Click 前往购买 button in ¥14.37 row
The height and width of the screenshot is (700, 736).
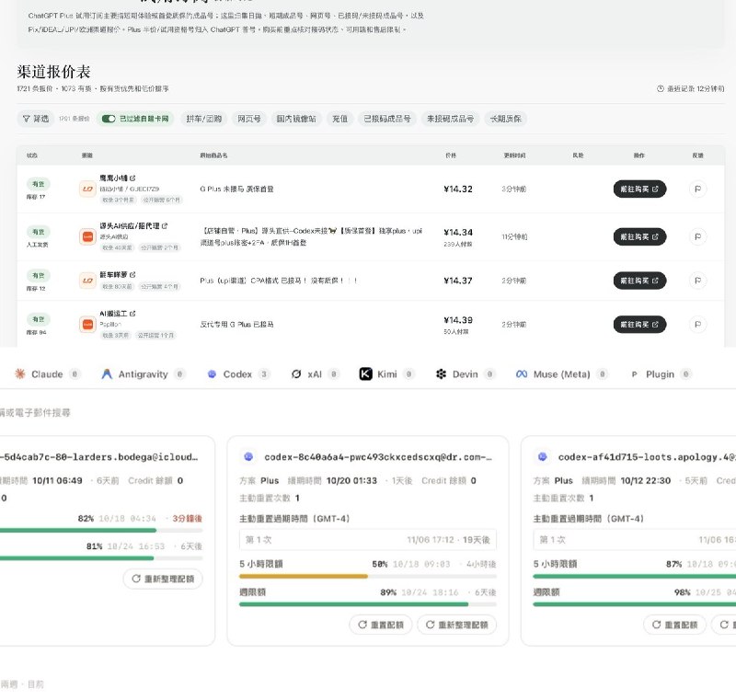coord(639,281)
